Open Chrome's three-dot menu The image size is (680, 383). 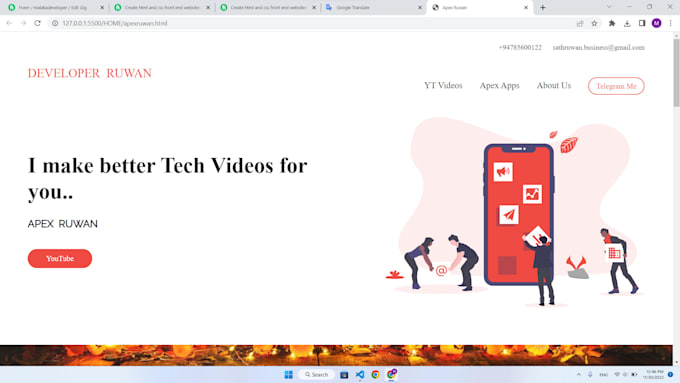670,23
